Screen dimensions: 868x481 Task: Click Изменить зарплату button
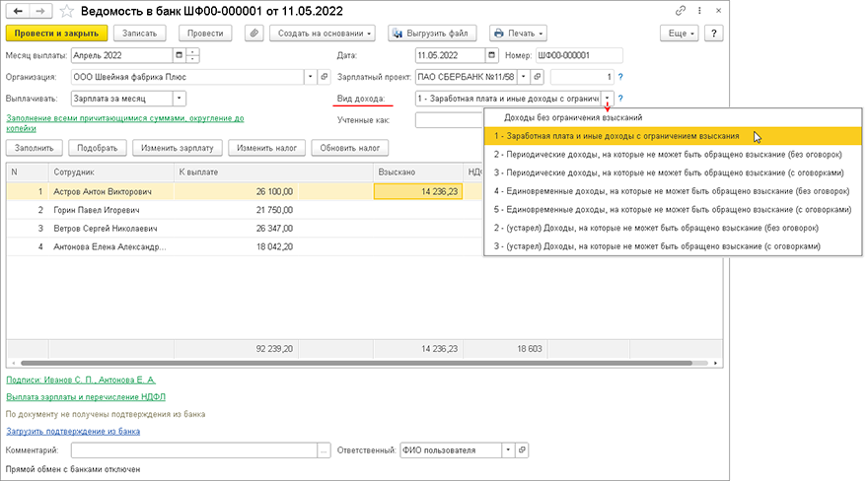click(178, 148)
